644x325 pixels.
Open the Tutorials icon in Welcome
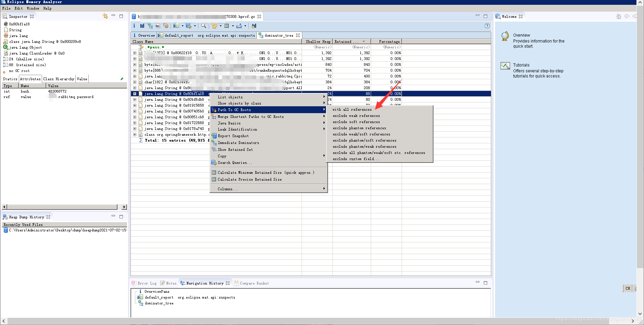click(505, 66)
